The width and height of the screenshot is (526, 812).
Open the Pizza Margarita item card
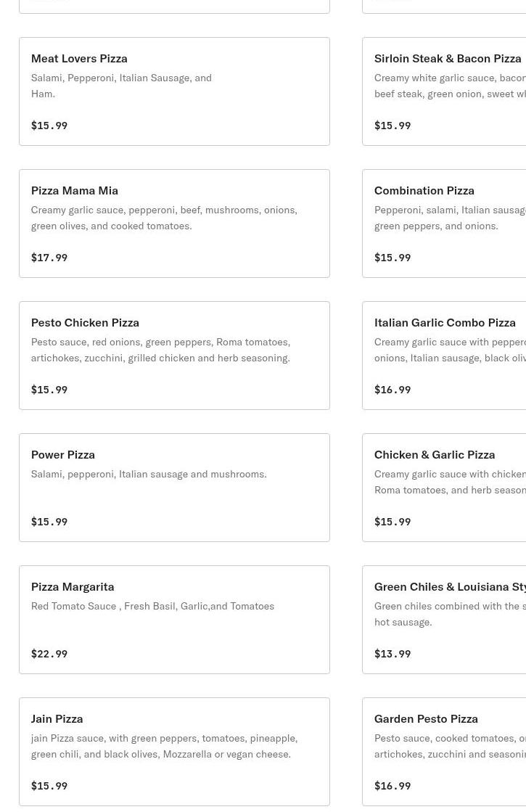click(174, 620)
